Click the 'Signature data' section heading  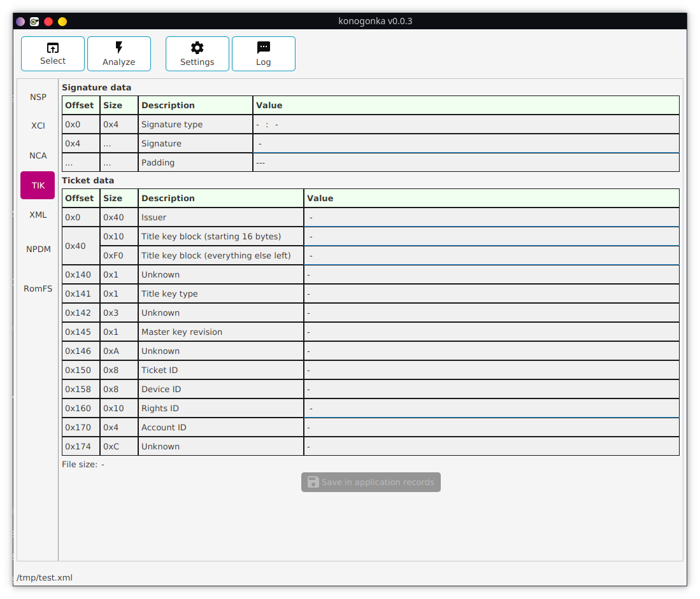click(96, 87)
